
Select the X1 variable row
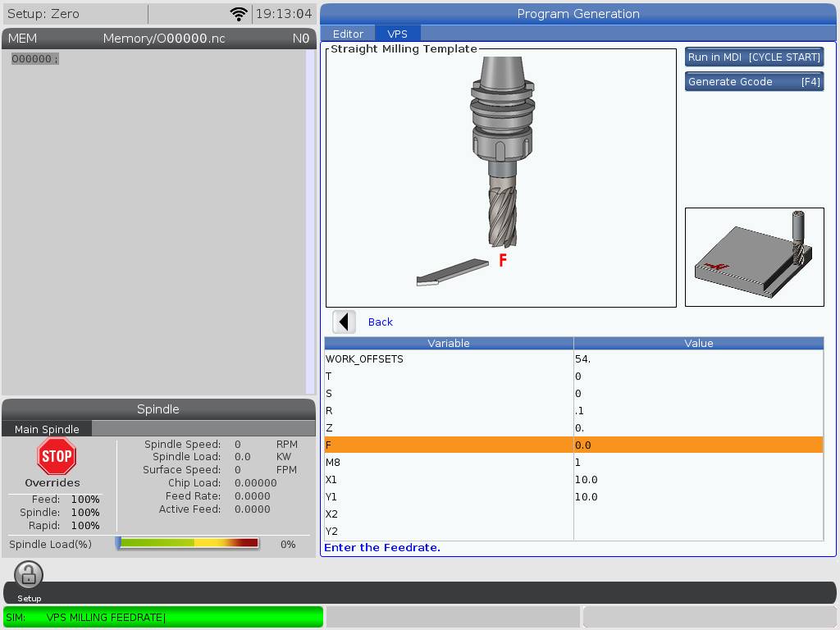tap(573, 479)
